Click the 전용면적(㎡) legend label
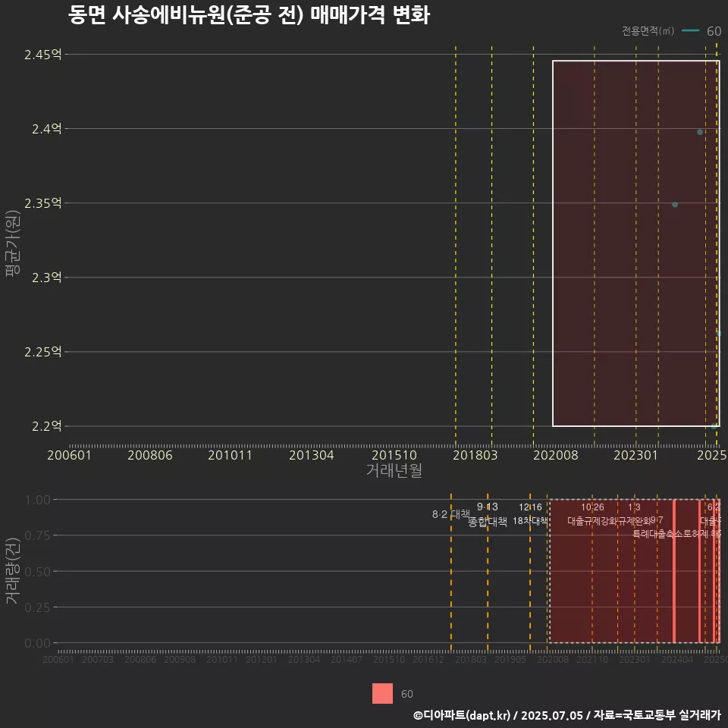 point(648,30)
